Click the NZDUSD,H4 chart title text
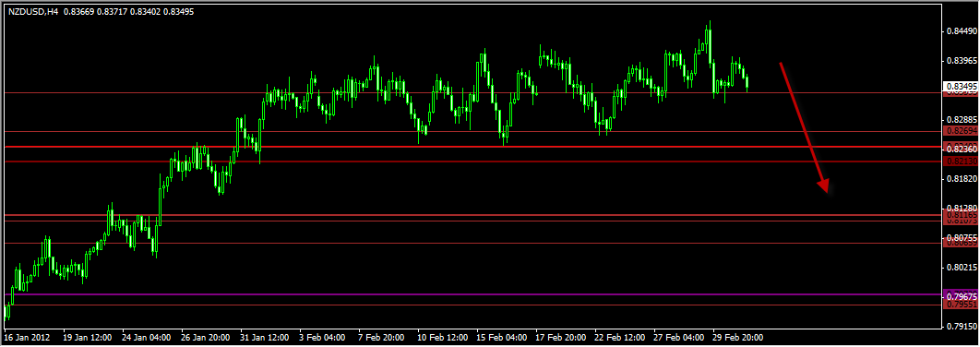The image size is (980, 347). (33, 11)
